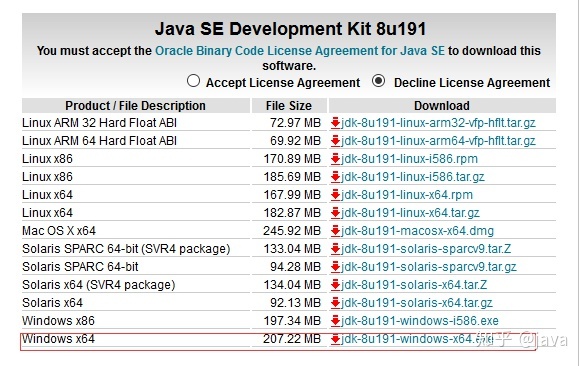Click the 182.87 MB file size

pyautogui.click(x=292, y=213)
